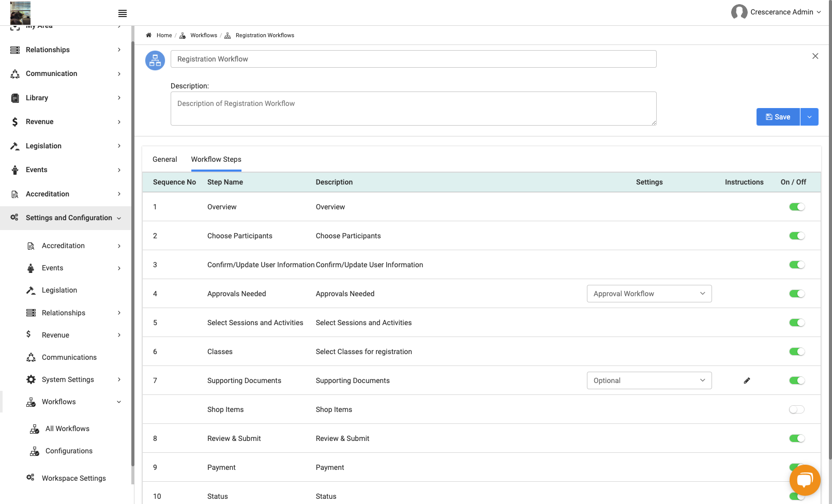
Task: Click the Relationships icon in main sidebar
Action: pos(15,50)
